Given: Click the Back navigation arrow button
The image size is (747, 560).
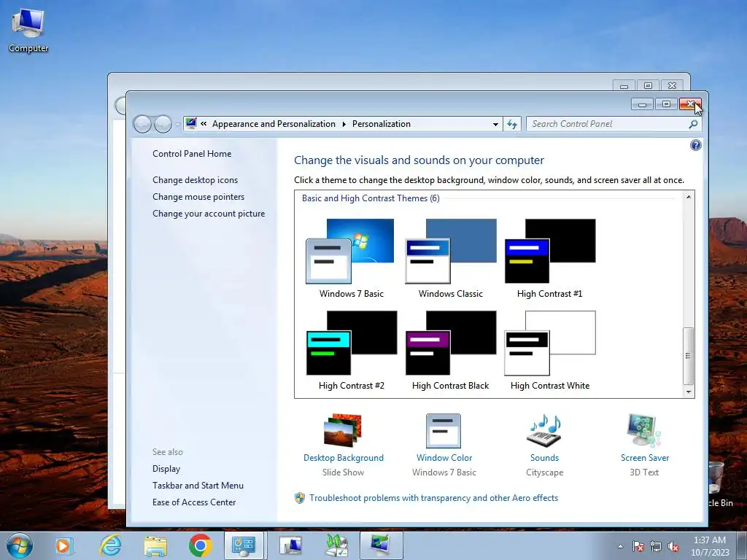Looking at the screenshot, I should [x=142, y=124].
